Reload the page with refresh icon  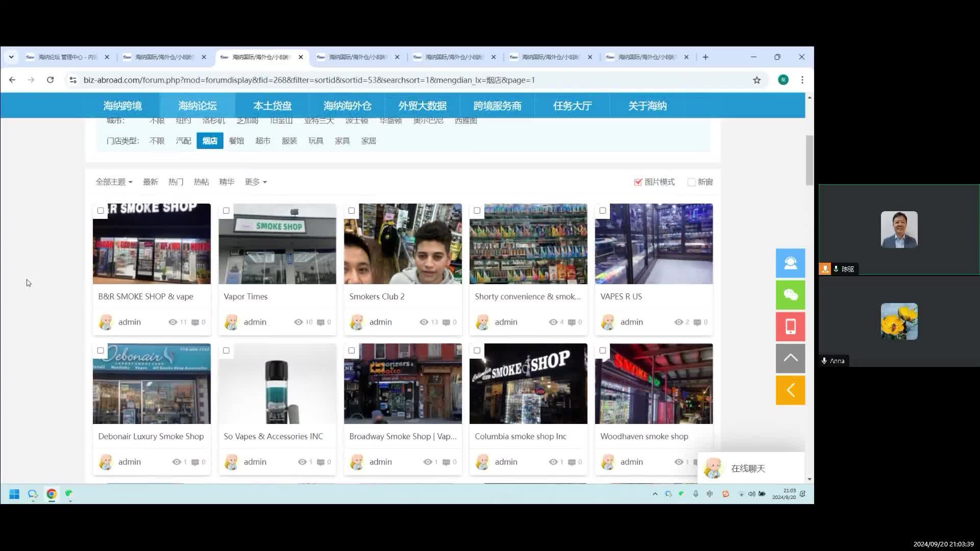coord(50,80)
